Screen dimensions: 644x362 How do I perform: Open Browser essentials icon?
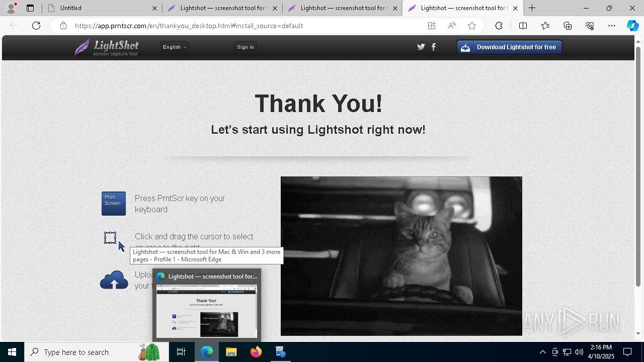pos(590,26)
